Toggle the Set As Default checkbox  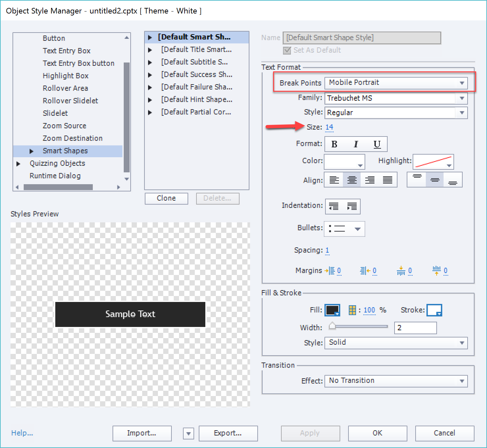(x=287, y=50)
